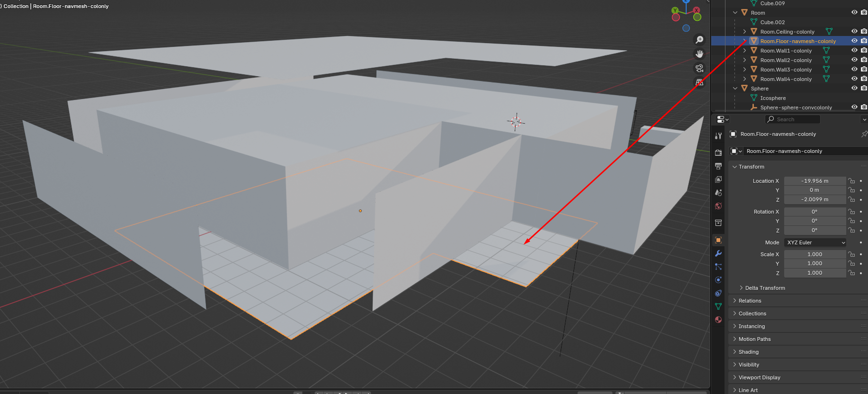Screen dimensions: 868x394
Task: Open the Scene properties tab
Action: coord(718,193)
